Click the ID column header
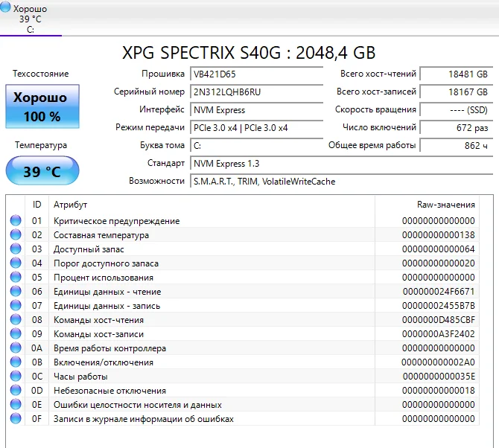The width and height of the screenshot is (499, 448). [x=37, y=205]
